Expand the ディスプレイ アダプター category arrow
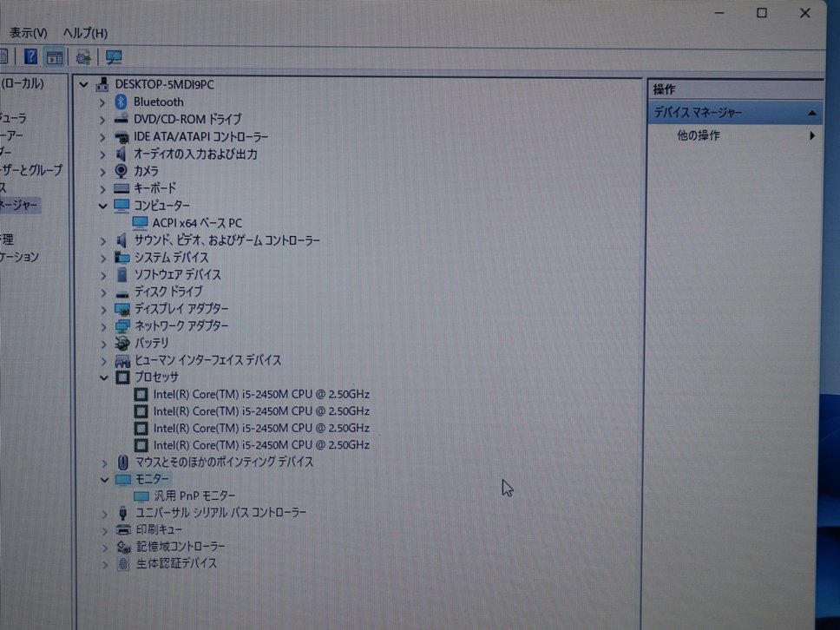 pyautogui.click(x=103, y=310)
